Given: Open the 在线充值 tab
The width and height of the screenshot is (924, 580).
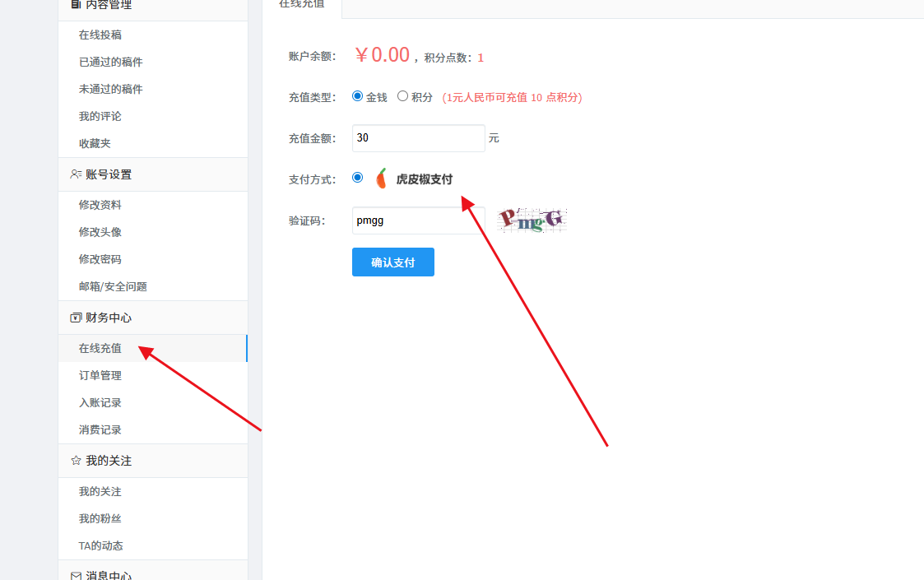Looking at the screenshot, I should tap(302, 5).
